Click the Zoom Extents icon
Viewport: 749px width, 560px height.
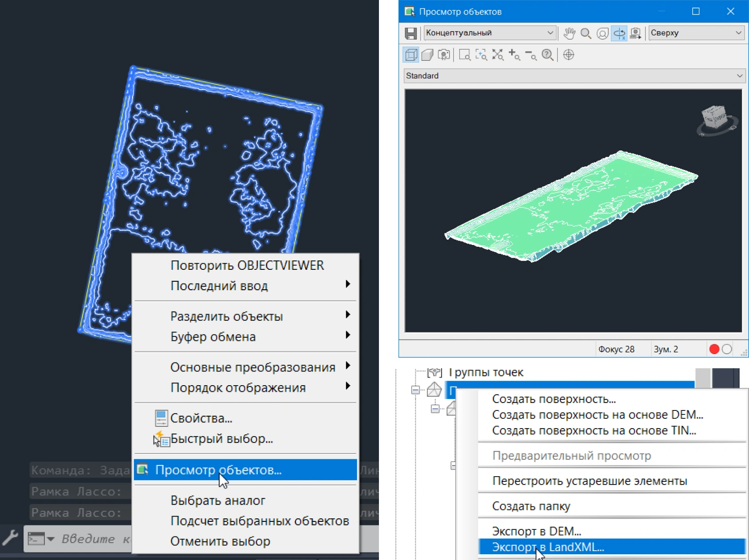[x=497, y=55]
